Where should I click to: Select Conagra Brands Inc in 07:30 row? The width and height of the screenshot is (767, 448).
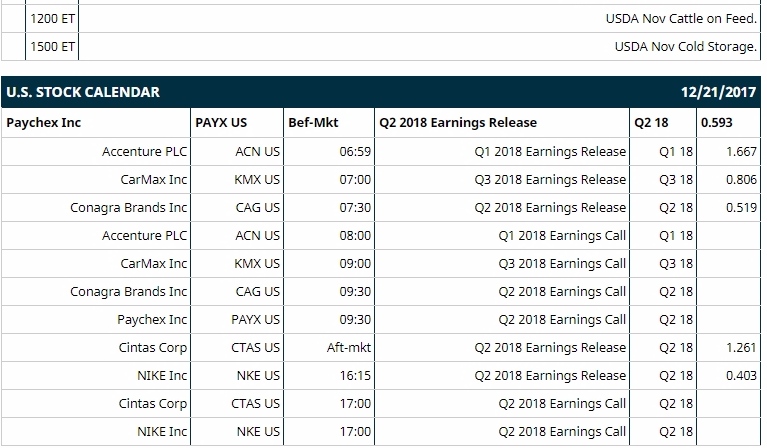[x=129, y=207]
